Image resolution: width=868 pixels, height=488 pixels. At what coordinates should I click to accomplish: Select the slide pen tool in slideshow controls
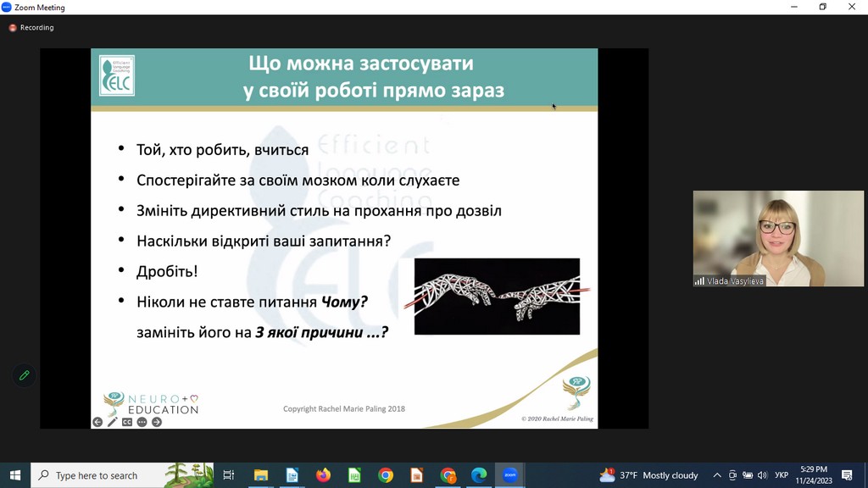coord(112,422)
